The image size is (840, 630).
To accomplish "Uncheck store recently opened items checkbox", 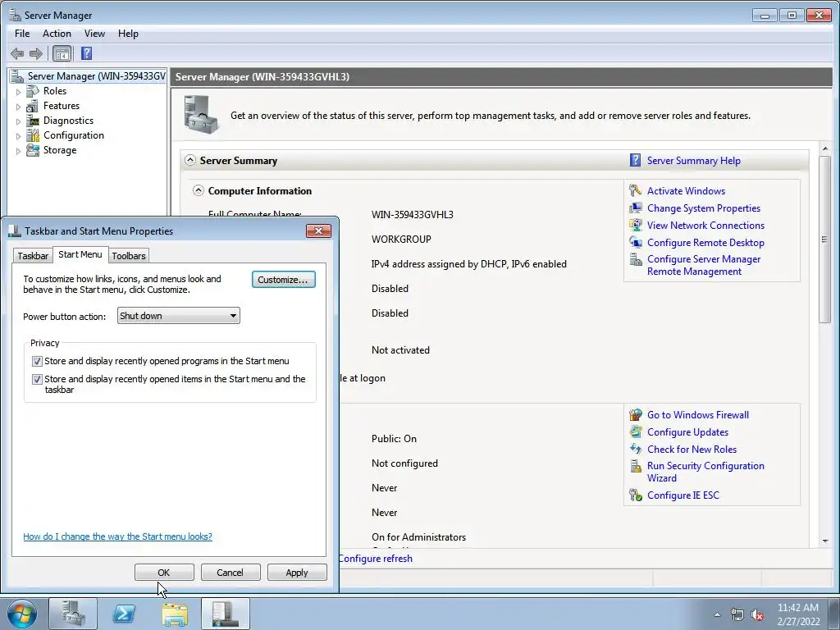I will pyautogui.click(x=37, y=379).
